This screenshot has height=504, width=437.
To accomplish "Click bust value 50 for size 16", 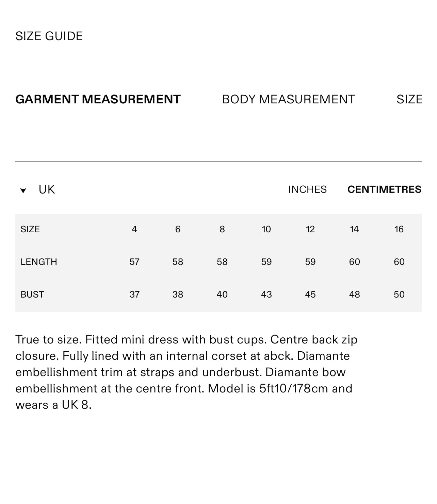I will [399, 295].
